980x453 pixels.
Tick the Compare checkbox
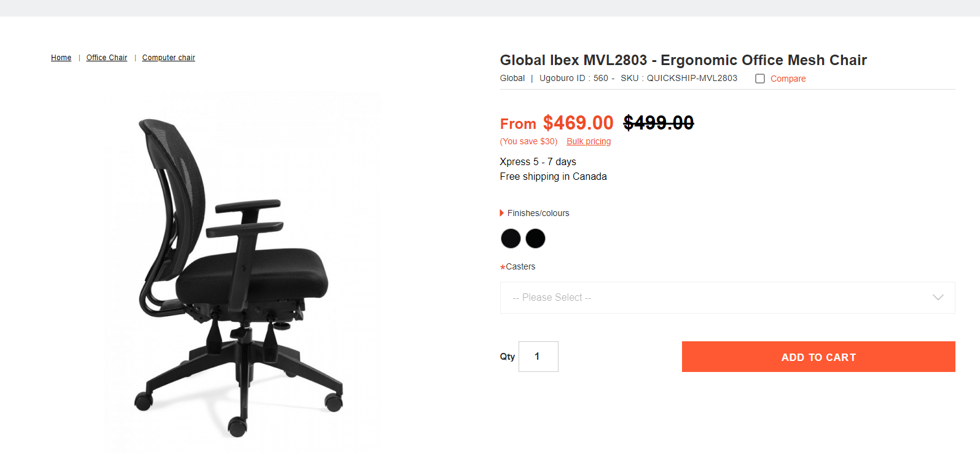coord(760,79)
